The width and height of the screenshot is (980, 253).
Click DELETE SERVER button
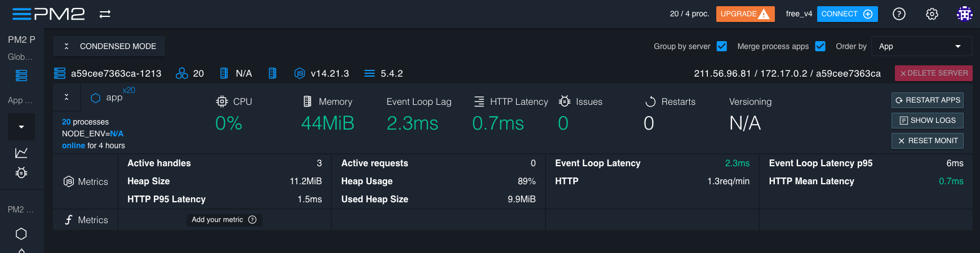[x=933, y=73]
